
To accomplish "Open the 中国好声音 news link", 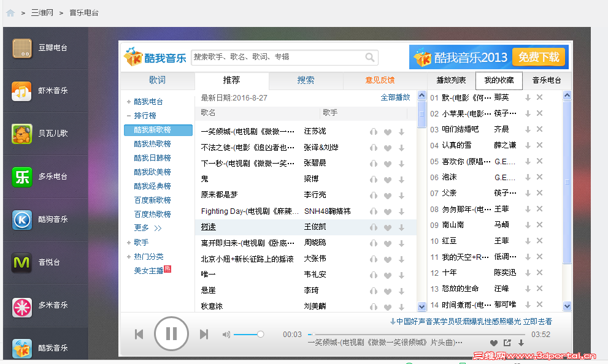I will point(471,321).
